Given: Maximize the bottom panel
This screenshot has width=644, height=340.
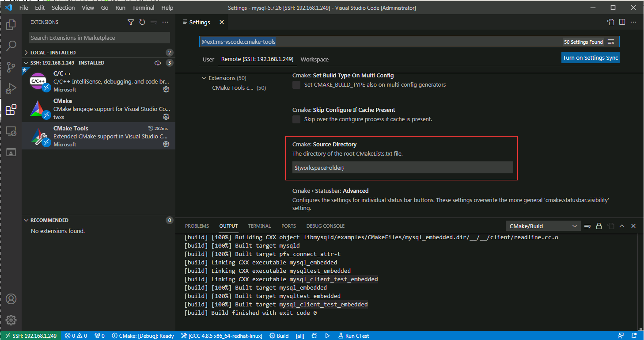Looking at the screenshot, I should [622, 226].
